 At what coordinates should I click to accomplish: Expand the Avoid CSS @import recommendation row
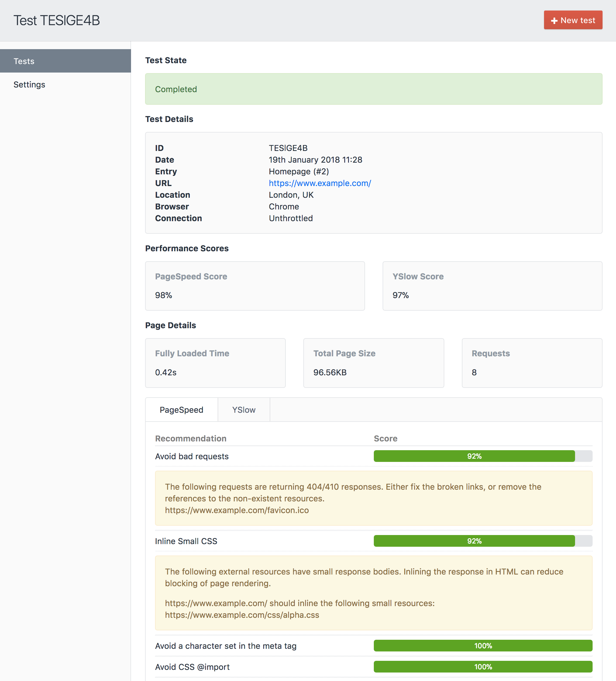pyautogui.click(x=192, y=667)
